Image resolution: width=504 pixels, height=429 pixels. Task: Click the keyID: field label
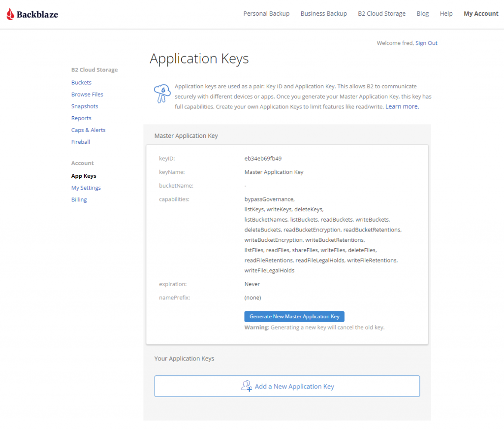[167, 158]
